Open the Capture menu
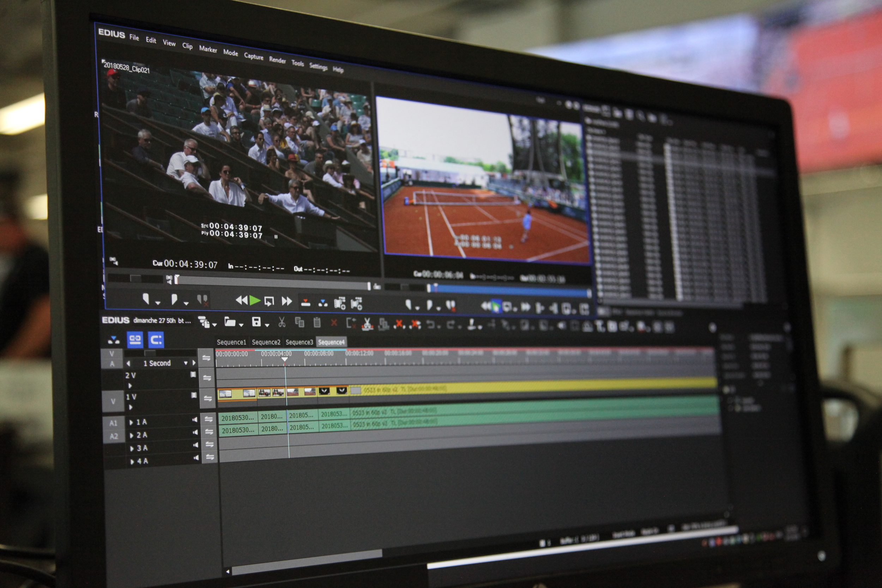 pyautogui.click(x=254, y=56)
